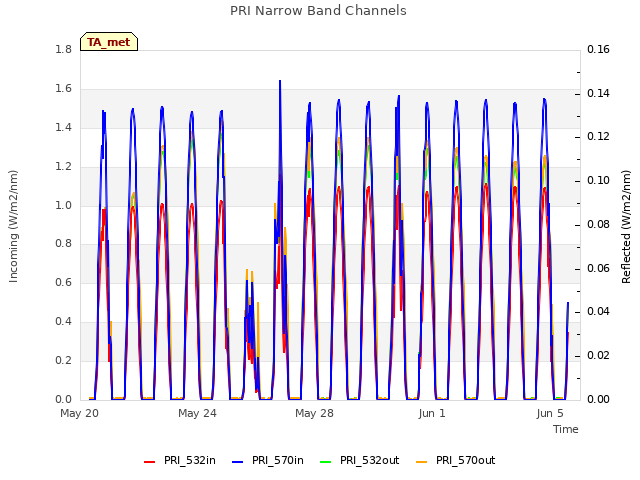Click the 0.10 right axis value
The width and height of the screenshot is (640, 480).
[x=598, y=180]
